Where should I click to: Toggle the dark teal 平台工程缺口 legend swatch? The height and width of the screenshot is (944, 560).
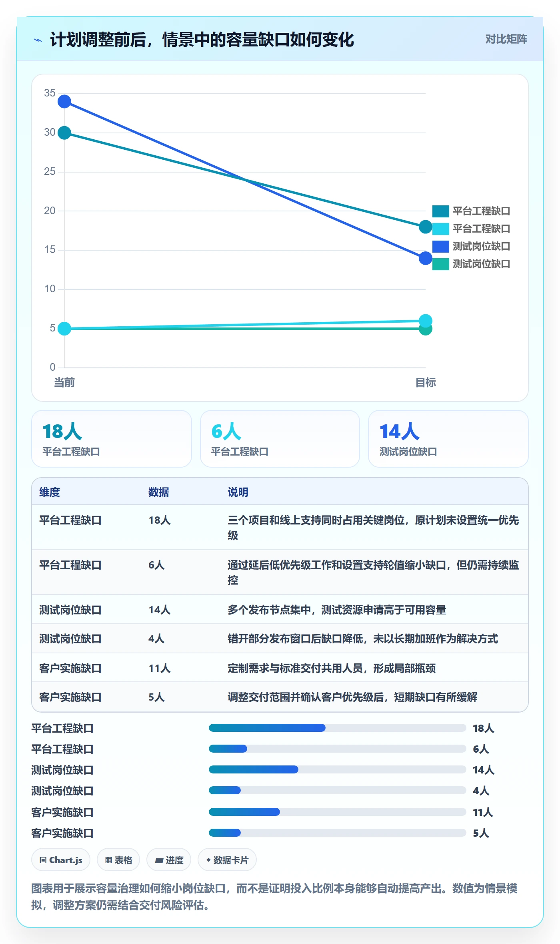(x=440, y=211)
